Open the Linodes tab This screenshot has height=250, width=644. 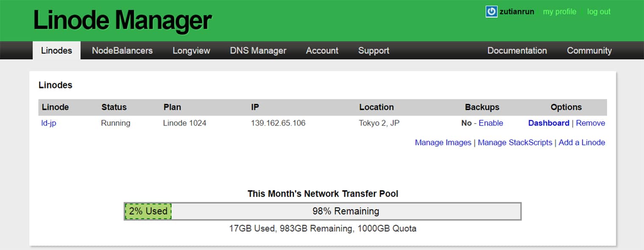56,51
